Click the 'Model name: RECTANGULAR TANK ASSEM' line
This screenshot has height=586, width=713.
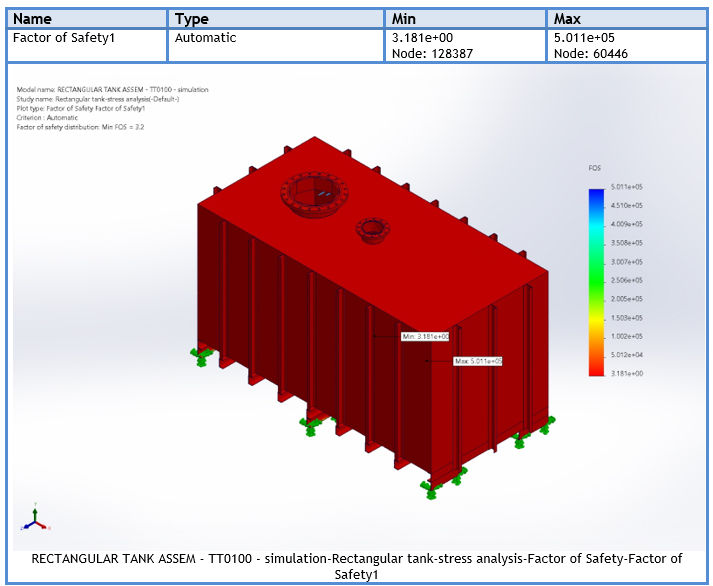point(112,90)
